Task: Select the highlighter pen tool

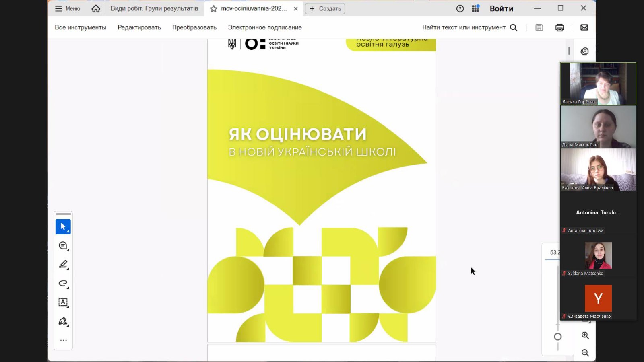Action: pyautogui.click(x=63, y=265)
